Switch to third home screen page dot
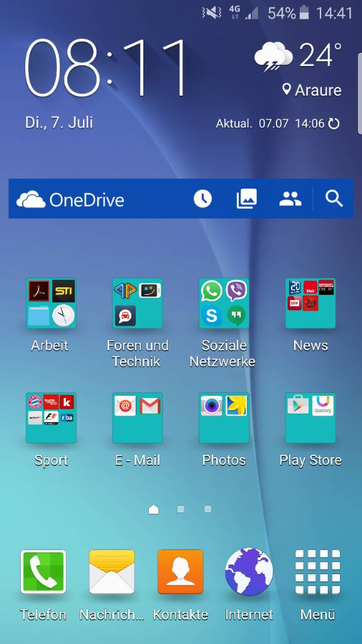362x644 pixels. coord(207,509)
